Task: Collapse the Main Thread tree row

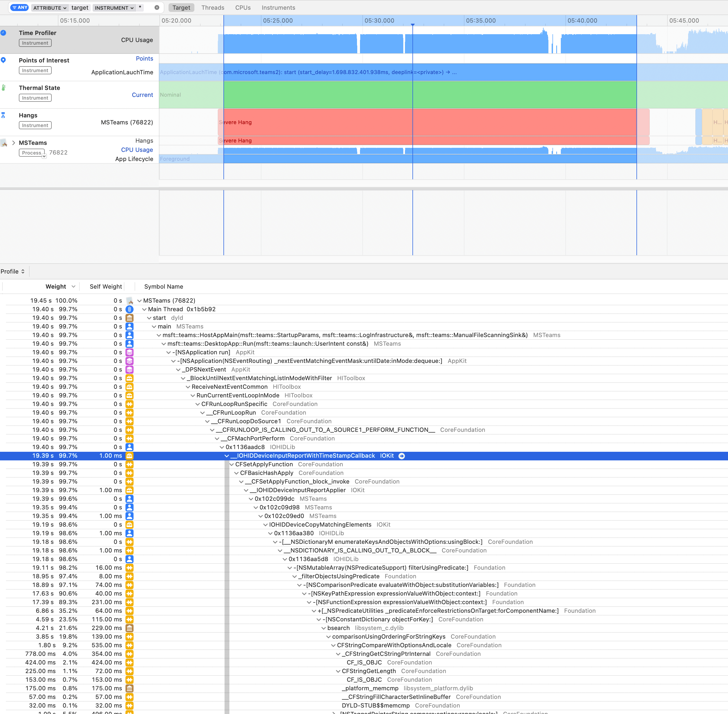Action: pyautogui.click(x=144, y=309)
